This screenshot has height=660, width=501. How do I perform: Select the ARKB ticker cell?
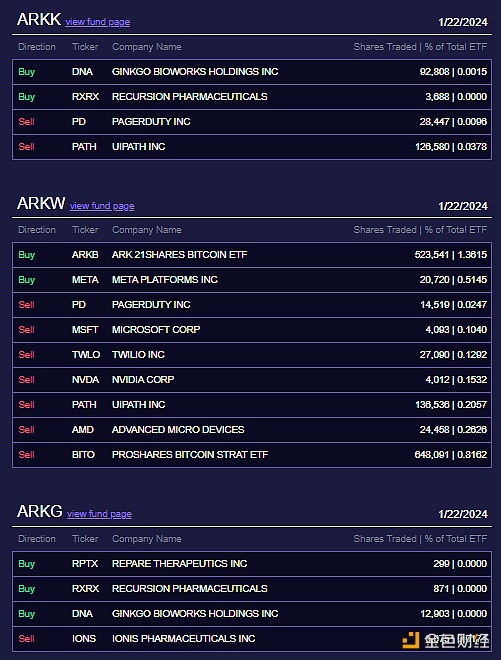pyautogui.click(x=85, y=255)
